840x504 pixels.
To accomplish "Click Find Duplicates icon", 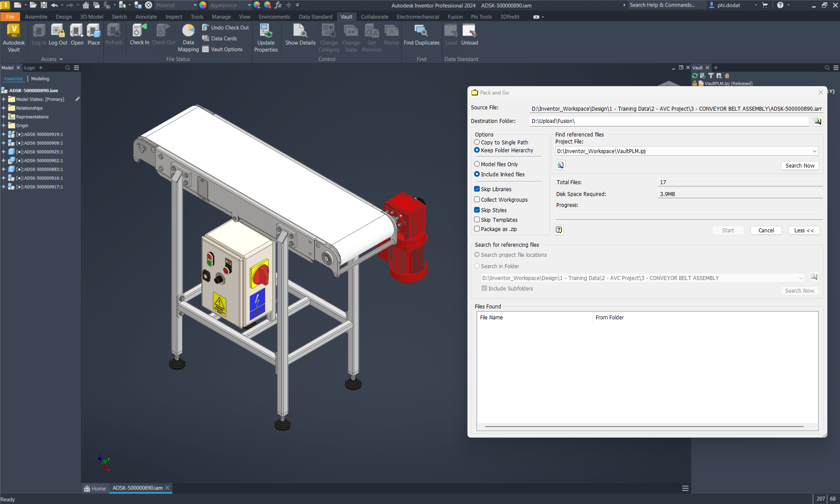I will point(422,35).
